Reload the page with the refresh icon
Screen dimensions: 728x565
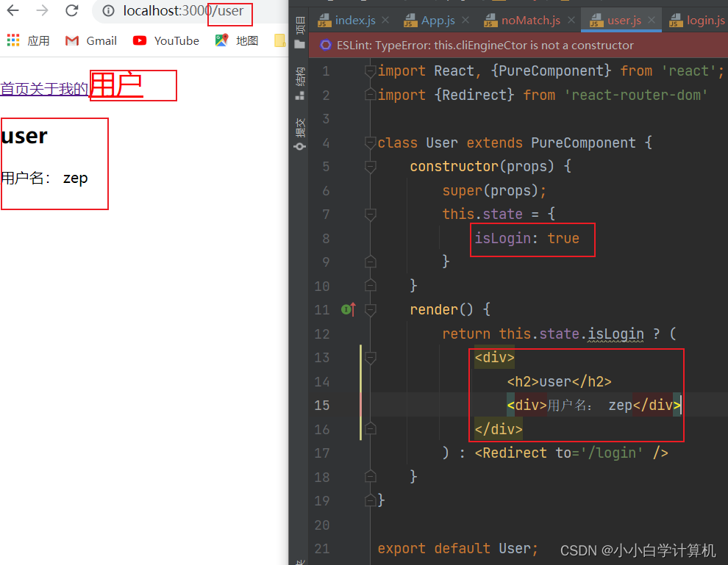[x=71, y=12]
